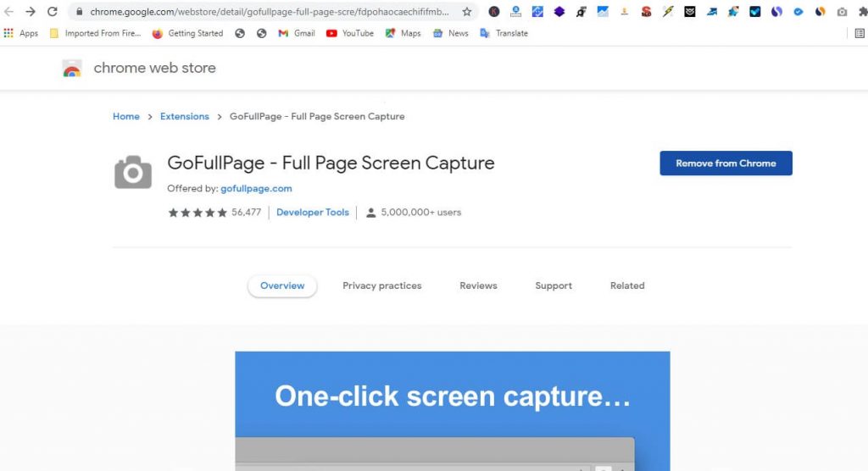Click the 'chrome web store' header text

155,68
